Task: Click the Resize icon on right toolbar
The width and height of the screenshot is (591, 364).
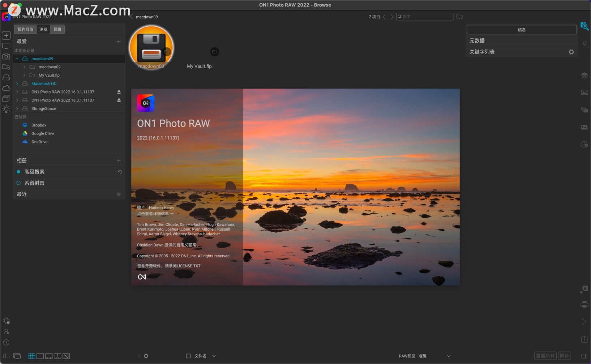Action: pyautogui.click(x=584, y=289)
